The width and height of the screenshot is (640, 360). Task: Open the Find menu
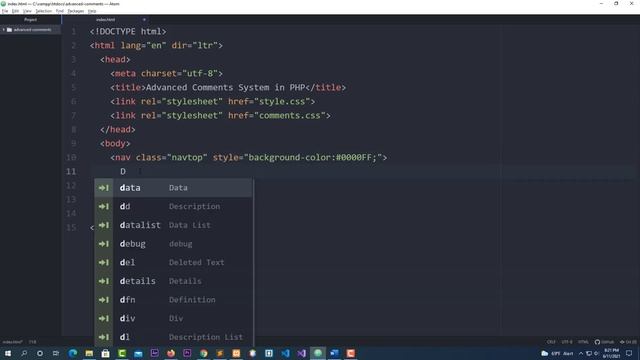60,11
